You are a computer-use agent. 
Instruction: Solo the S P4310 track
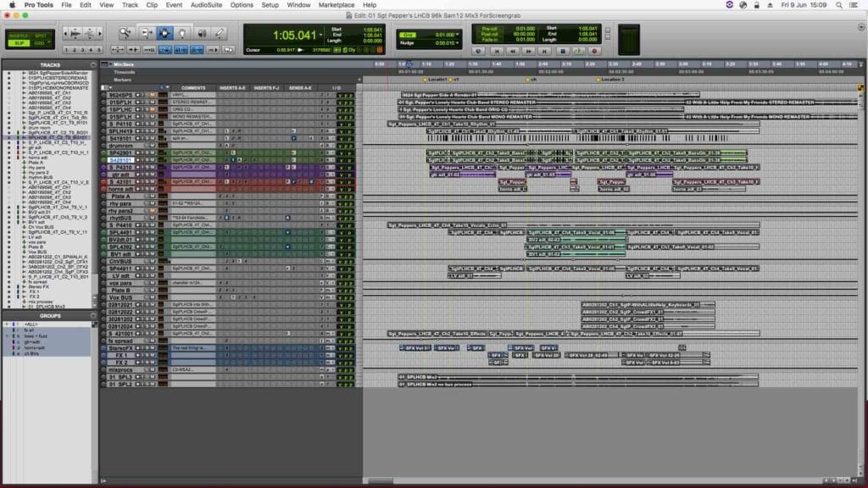pos(146,167)
